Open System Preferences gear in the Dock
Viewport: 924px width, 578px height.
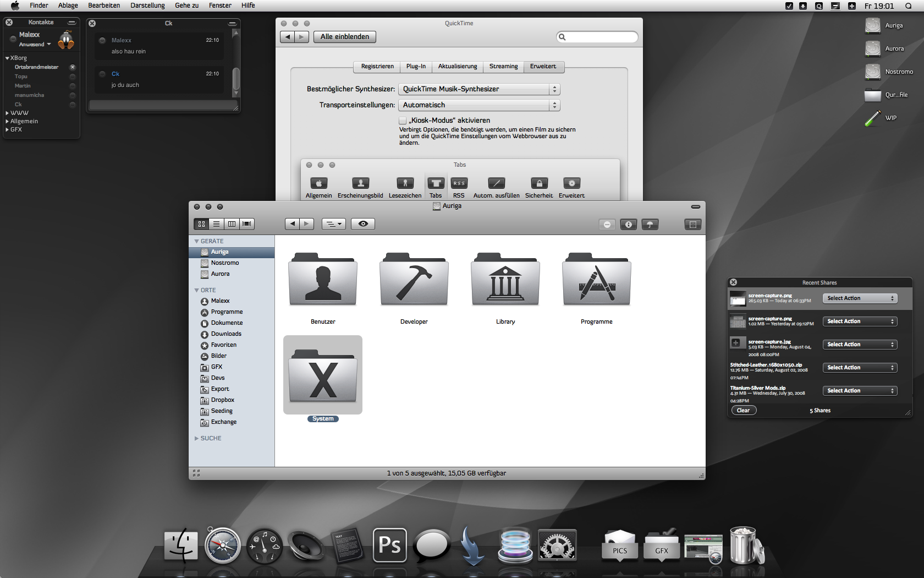pyautogui.click(x=557, y=546)
